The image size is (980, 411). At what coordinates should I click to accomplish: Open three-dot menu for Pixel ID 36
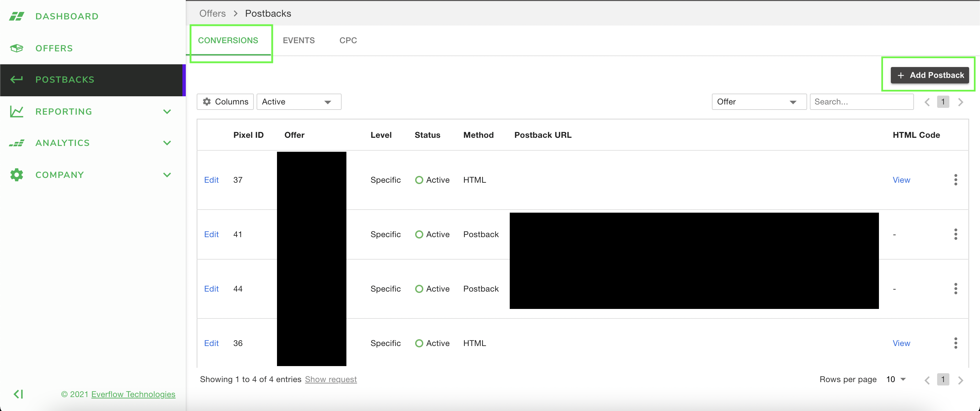[955, 343]
